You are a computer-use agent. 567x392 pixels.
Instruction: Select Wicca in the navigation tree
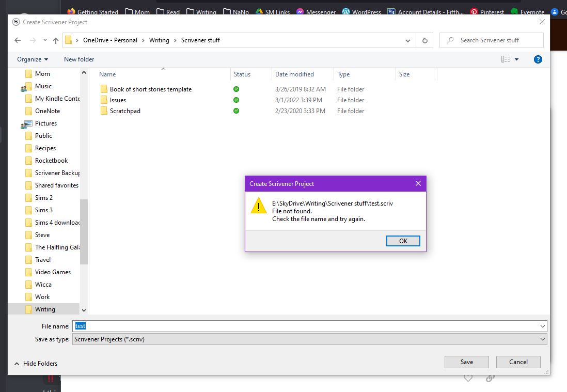43,285
